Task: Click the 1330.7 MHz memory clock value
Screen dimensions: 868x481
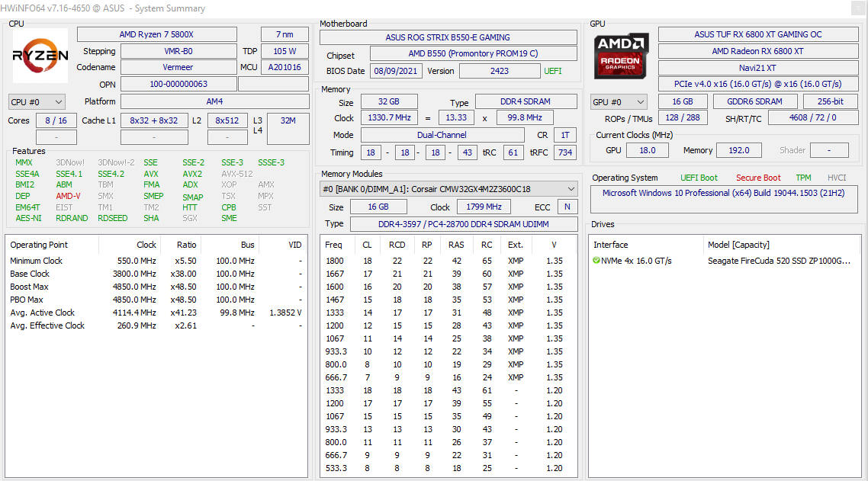Action: (388, 118)
